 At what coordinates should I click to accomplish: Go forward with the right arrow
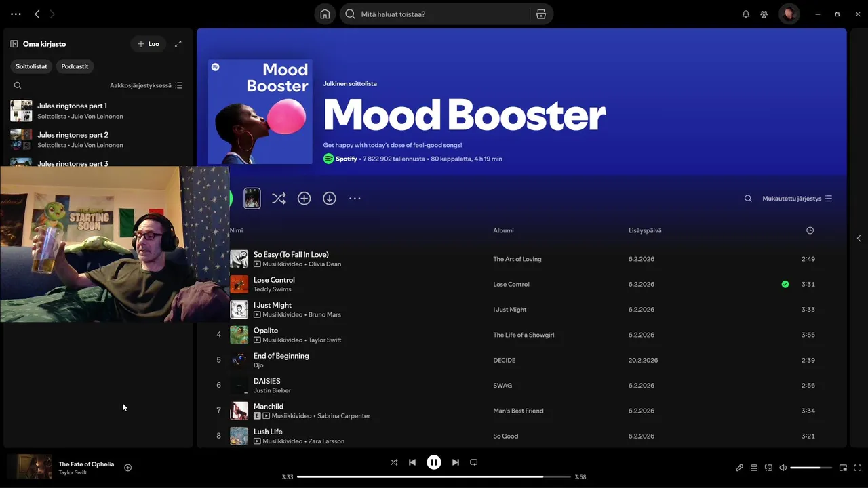[52, 14]
